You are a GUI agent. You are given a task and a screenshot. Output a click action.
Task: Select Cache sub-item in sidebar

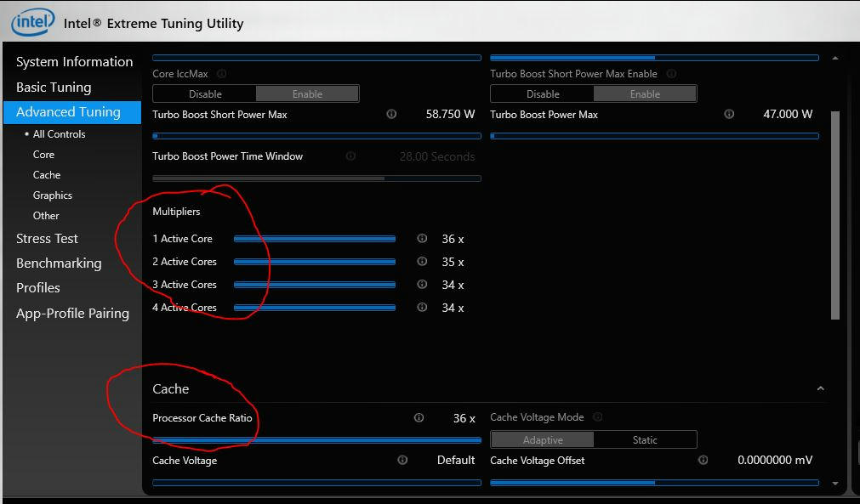click(x=47, y=175)
